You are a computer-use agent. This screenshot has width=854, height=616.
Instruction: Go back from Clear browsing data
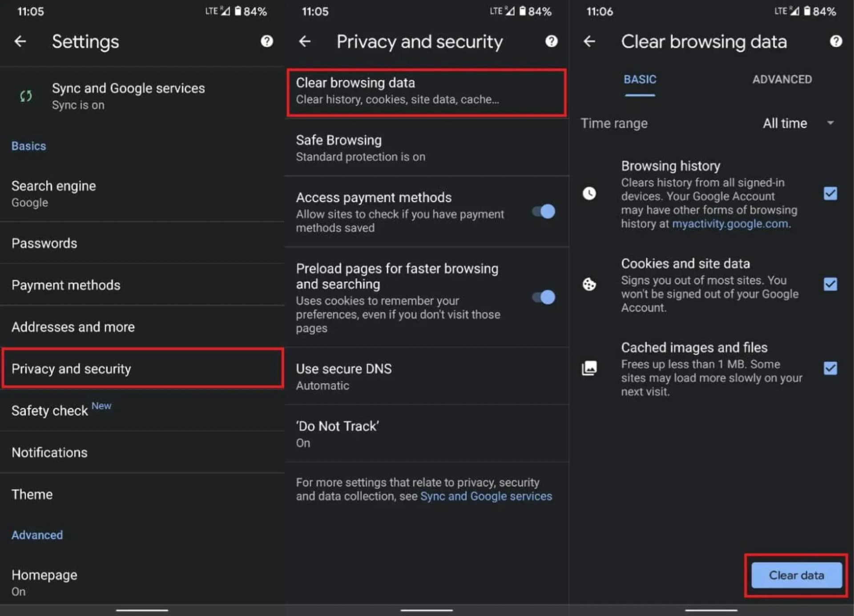[589, 41]
